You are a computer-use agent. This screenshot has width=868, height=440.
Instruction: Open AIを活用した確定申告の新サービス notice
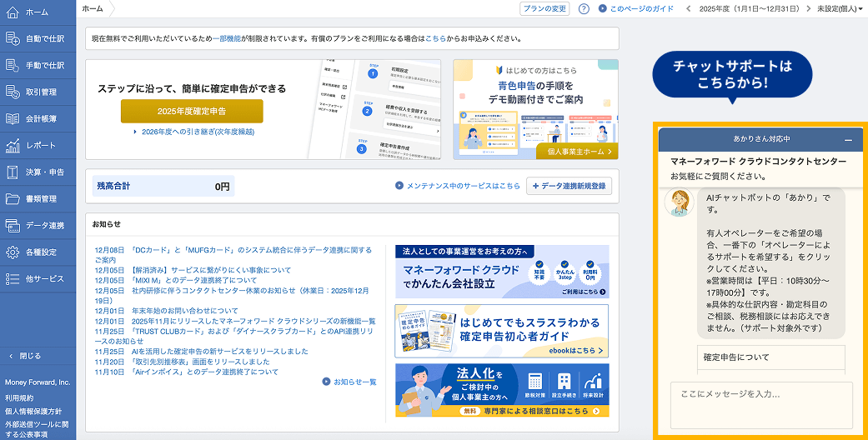tap(220, 352)
